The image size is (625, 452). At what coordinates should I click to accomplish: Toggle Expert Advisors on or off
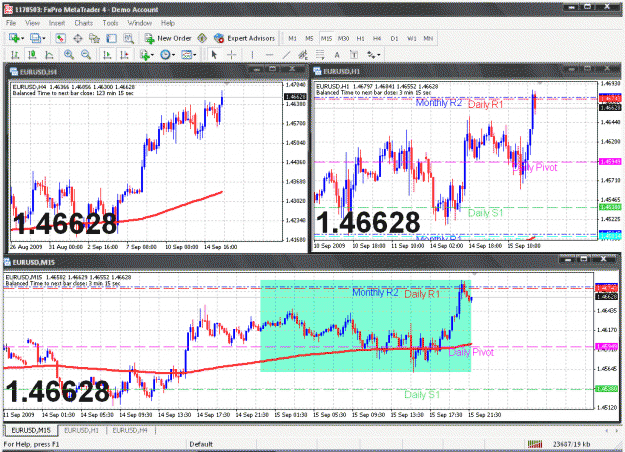(244, 38)
